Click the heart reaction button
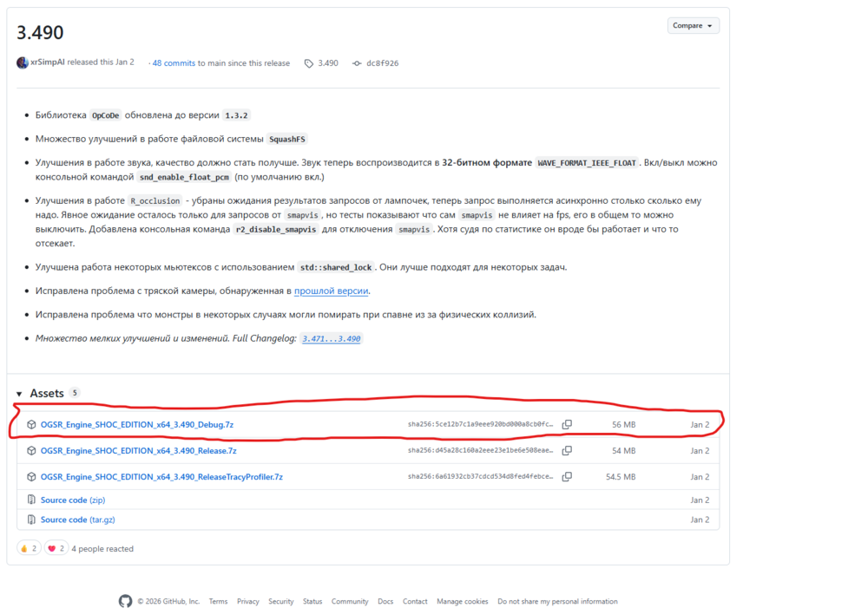This screenshot has height=608, width=868. click(x=56, y=548)
